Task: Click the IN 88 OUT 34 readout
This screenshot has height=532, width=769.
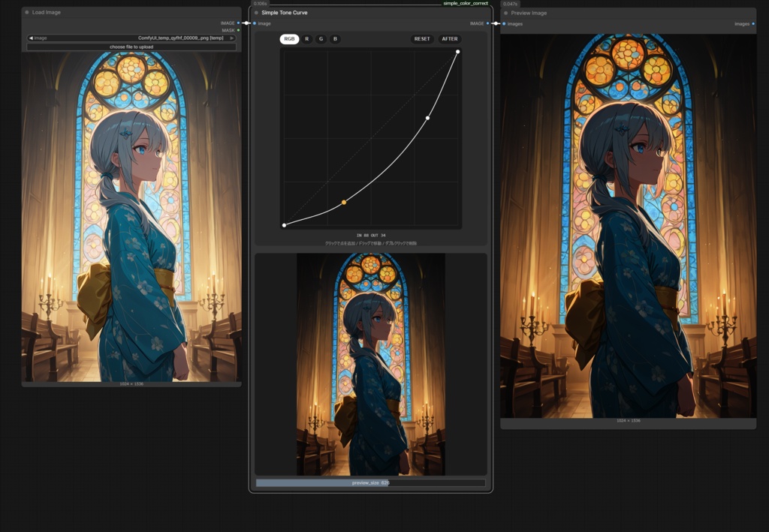Action: pos(371,236)
